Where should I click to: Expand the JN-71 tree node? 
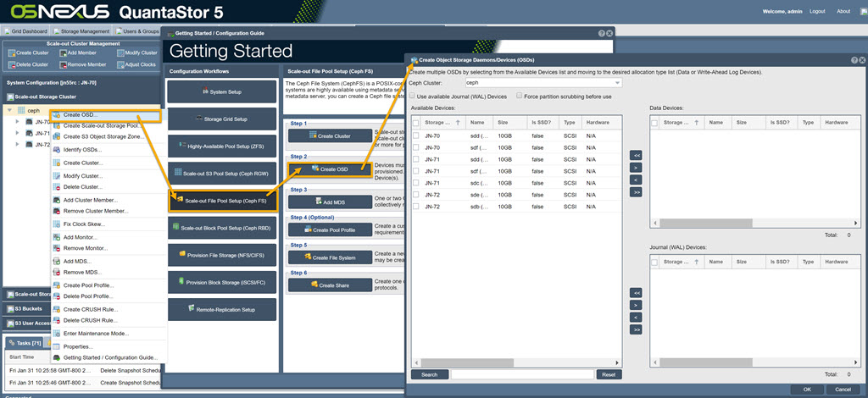[17, 133]
